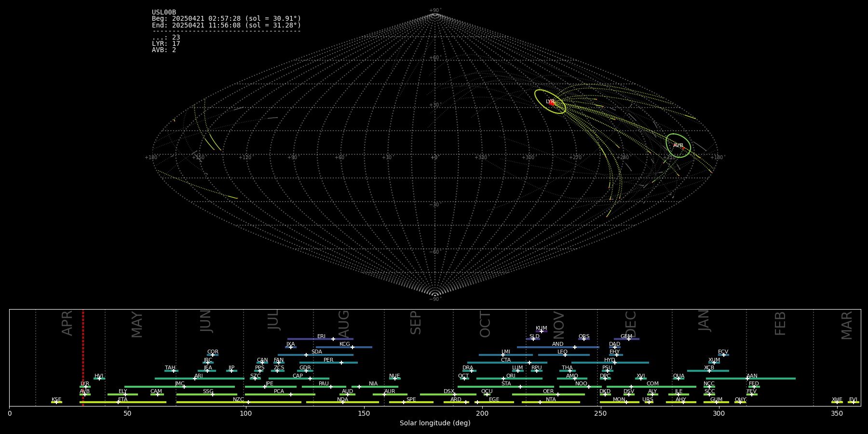The height and width of the screenshot is (434, 868).
Task: Select the AAN shower bar
Action: pyautogui.click(x=750, y=379)
